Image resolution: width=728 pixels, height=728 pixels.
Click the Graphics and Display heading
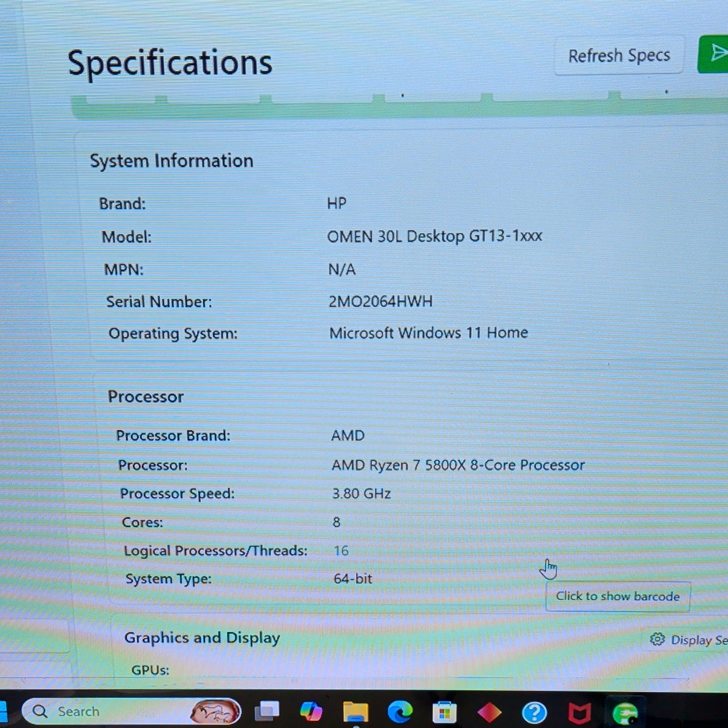click(x=202, y=638)
